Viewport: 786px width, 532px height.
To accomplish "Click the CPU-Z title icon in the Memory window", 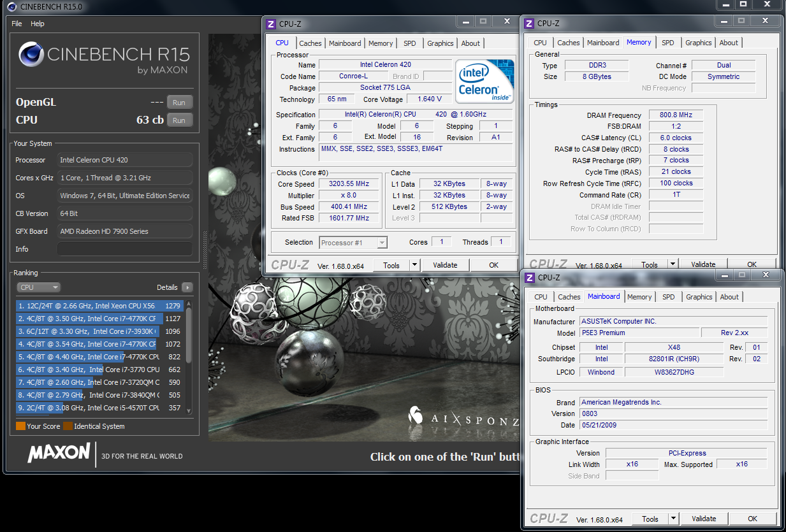I will pos(528,24).
